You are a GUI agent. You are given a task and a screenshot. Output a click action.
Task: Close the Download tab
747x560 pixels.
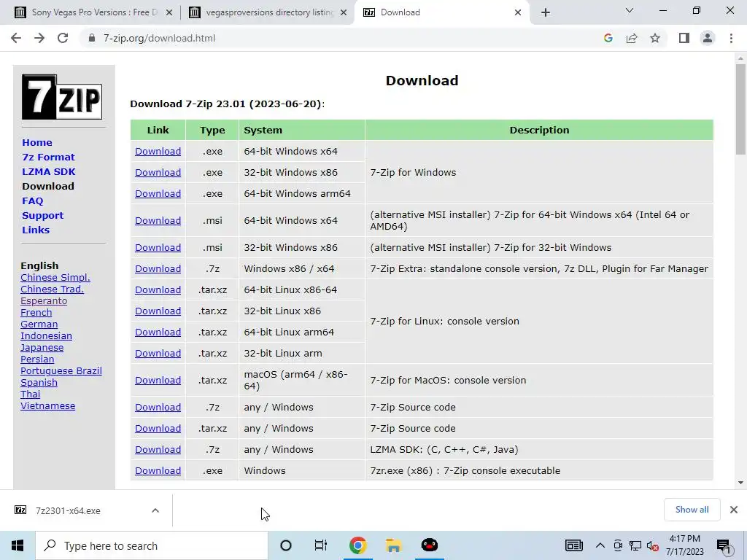(518, 12)
